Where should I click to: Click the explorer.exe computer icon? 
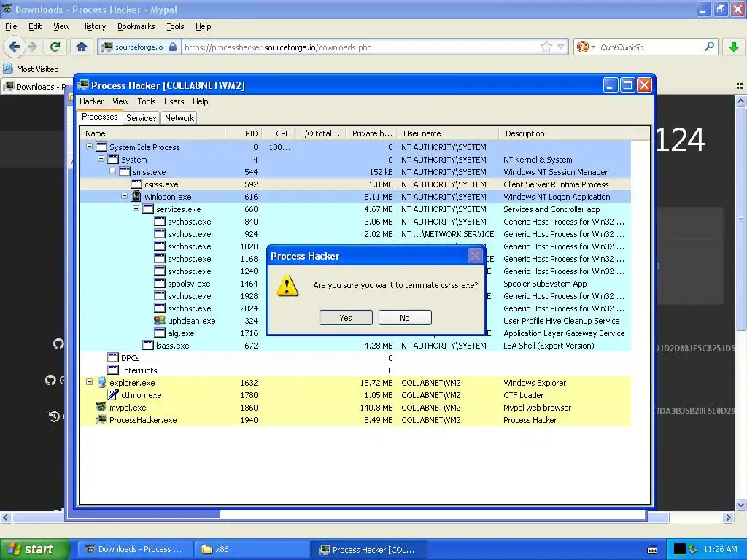pyautogui.click(x=101, y=382)
